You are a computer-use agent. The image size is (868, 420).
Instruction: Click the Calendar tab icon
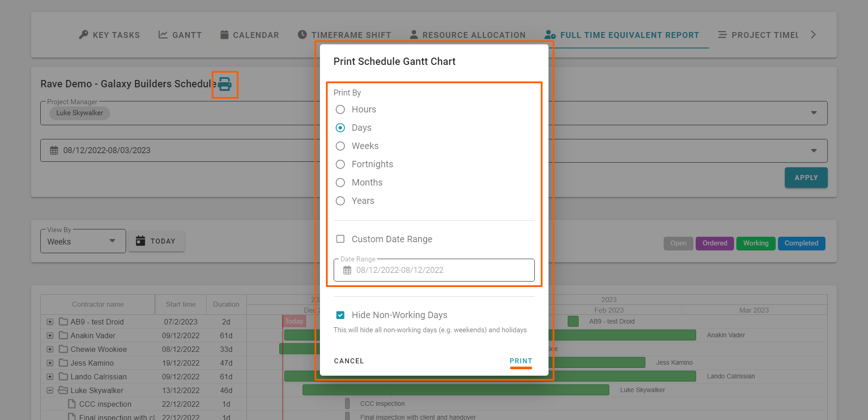[224, 35]
